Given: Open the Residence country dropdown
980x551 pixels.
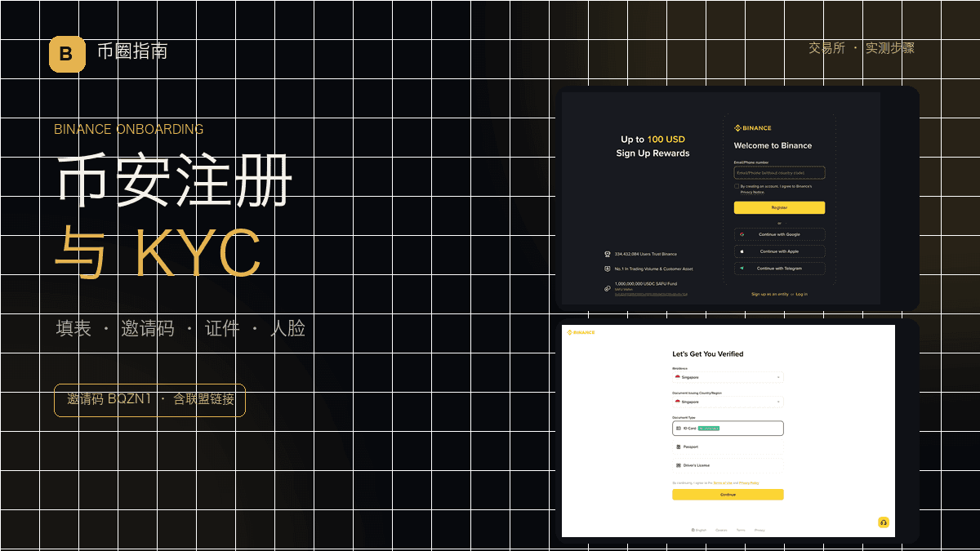Looking at the screenshot, I should click(728, 377).
